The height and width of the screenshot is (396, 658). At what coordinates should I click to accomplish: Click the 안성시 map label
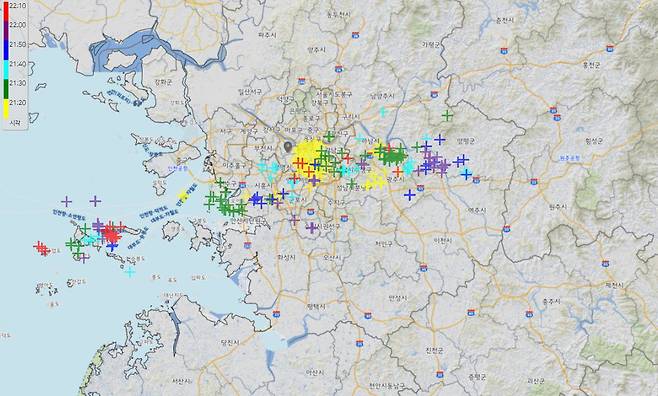(x=397, y=298)
